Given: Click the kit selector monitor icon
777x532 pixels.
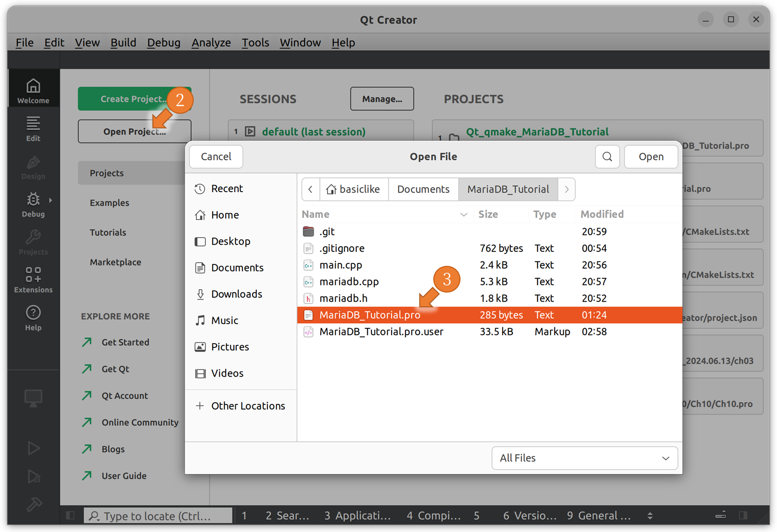Looking at the screenshot, I should pos(33,398).
